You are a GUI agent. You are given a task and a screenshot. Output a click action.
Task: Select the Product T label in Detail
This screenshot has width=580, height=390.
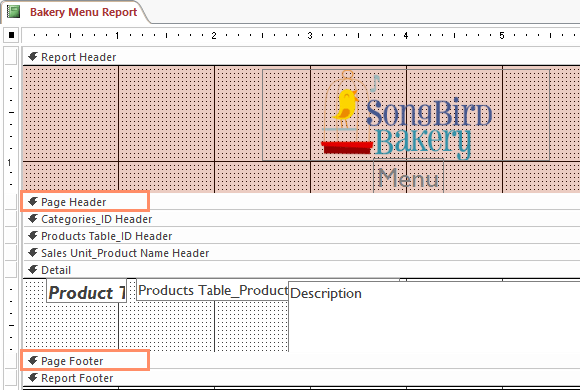87,291
